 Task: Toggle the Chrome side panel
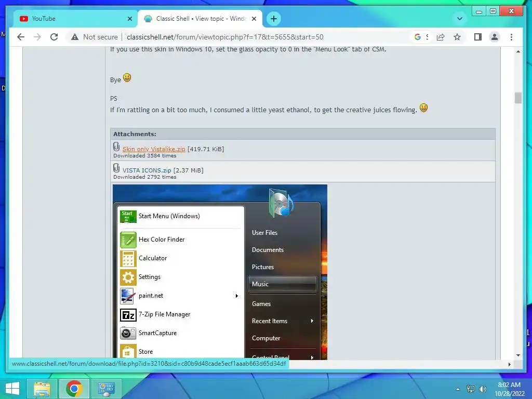pos(478,37)
